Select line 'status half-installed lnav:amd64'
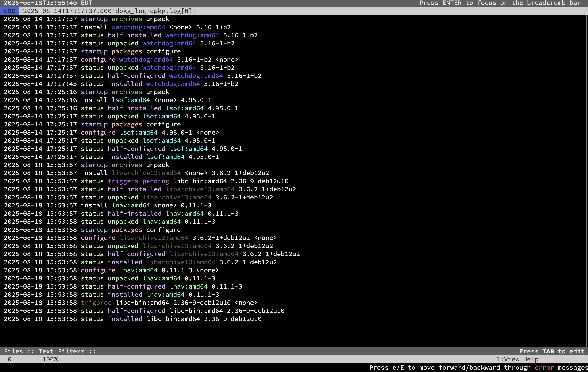The image size is (588, 372). [x=121, y=213]
